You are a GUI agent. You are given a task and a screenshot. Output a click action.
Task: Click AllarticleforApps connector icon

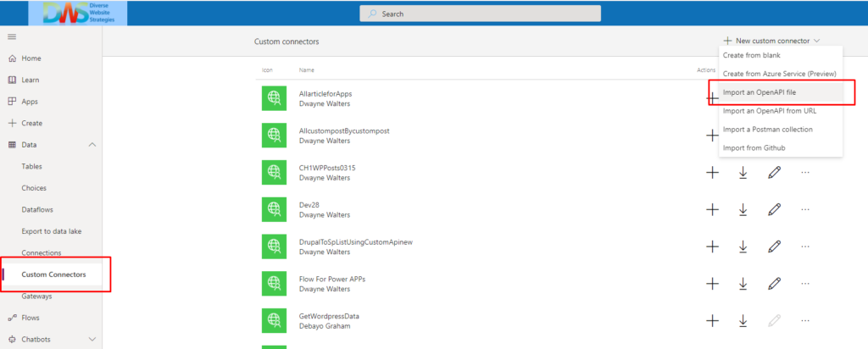[x=274, y=98]
